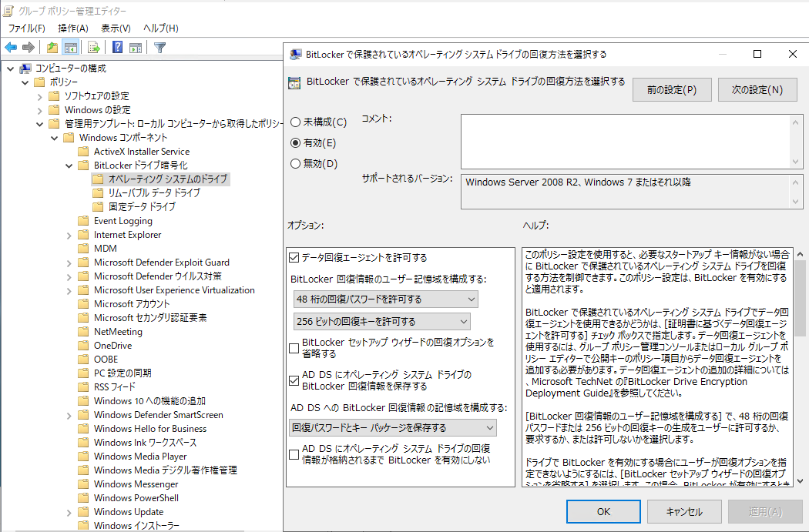Open the ヘルプ(H) menu
809x532 pixels.
[161, 28]
